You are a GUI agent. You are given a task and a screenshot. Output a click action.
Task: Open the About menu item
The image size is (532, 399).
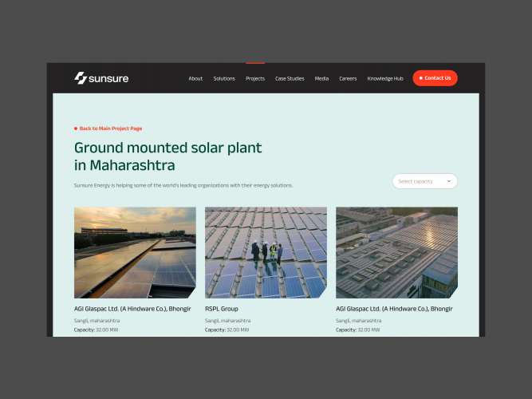tap(195, 78)
